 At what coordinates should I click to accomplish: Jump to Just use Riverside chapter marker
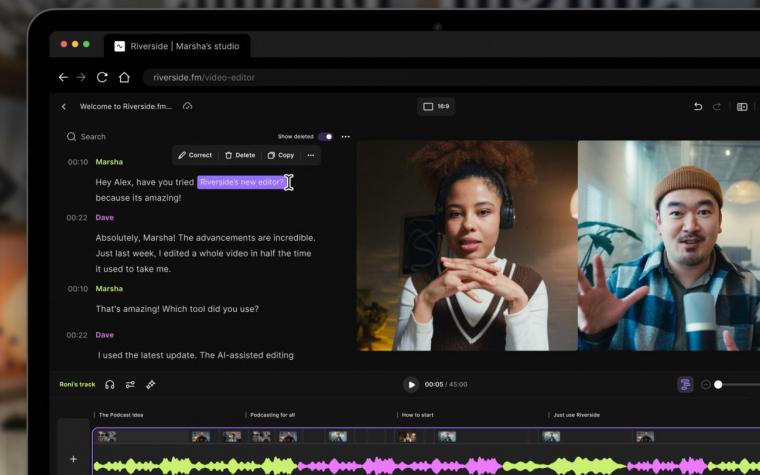(x=576, y=415)
